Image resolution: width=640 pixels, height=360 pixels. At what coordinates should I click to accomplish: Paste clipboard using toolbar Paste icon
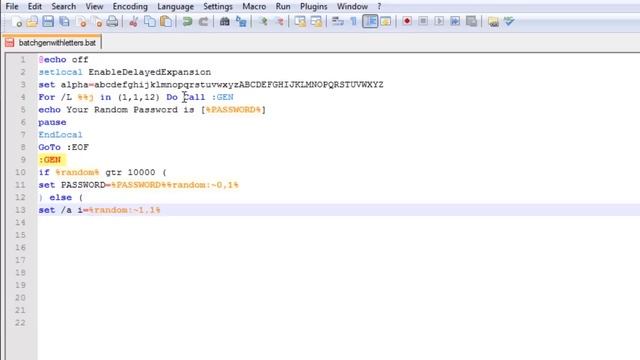[166, 22]
